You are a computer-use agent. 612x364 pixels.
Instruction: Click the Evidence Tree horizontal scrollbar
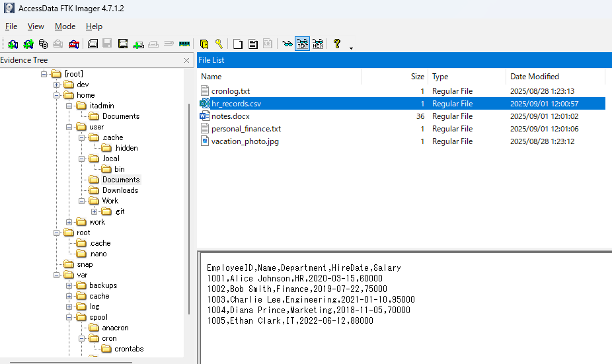click(71, 363)
